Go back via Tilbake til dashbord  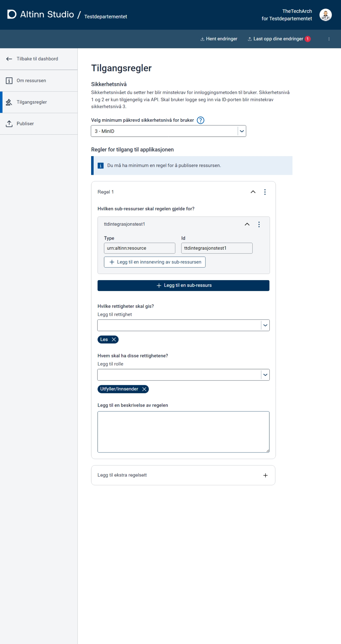(37, 59)
